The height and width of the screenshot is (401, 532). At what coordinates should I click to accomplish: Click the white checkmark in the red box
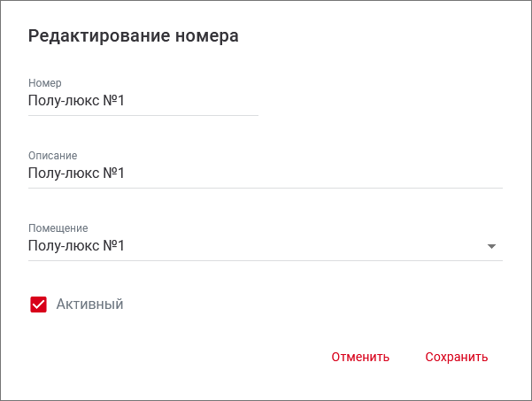click(x=38, y=305)
